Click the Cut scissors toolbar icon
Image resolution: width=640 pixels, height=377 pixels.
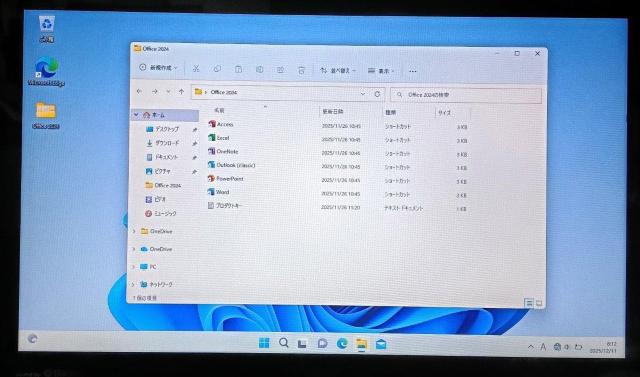click(196, 69)
